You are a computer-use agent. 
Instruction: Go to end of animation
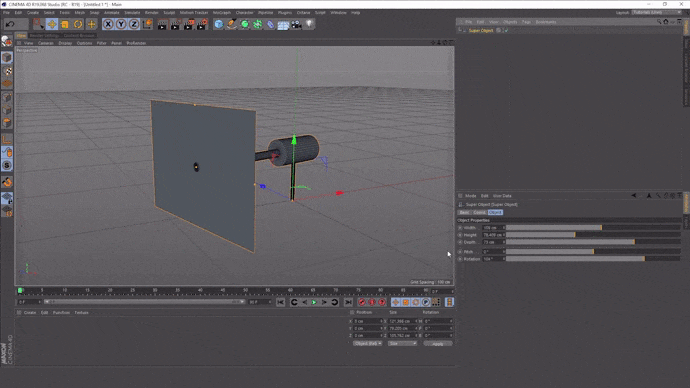(x=348, y=302)
